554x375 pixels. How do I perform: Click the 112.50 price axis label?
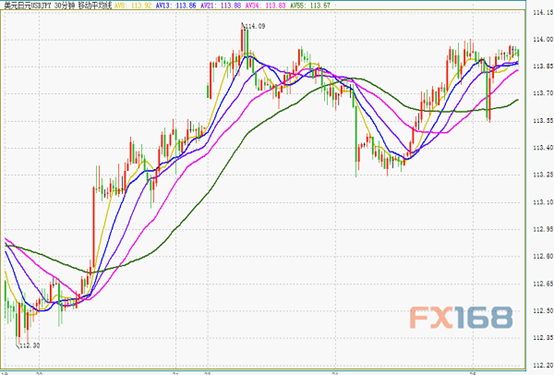(543, 310)
